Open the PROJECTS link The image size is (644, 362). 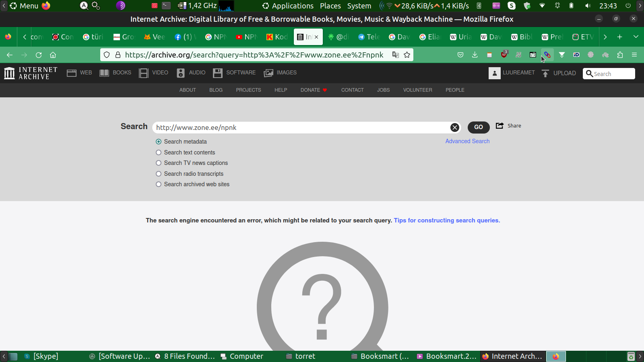click(x=248, y=90)
